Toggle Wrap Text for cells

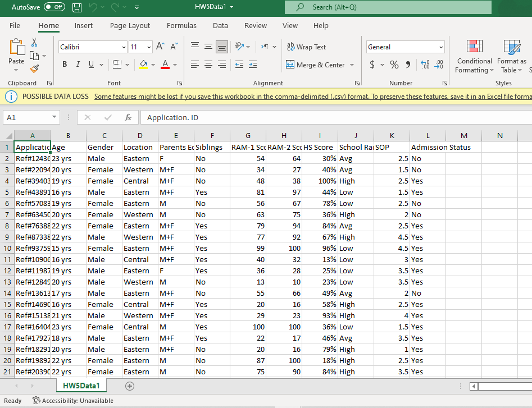click(x=306, y=47)
